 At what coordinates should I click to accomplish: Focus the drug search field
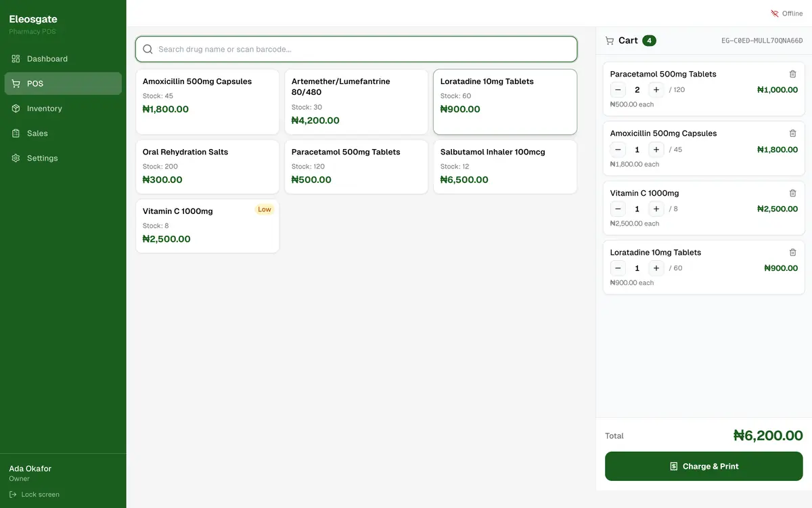[x=357, y=49]
